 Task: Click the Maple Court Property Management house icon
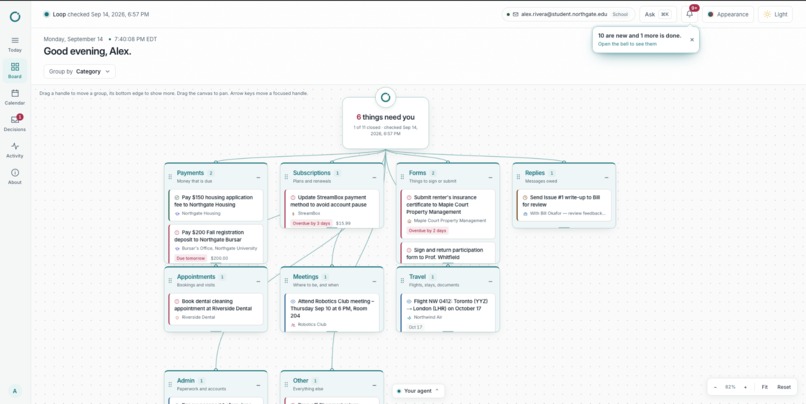409,221
